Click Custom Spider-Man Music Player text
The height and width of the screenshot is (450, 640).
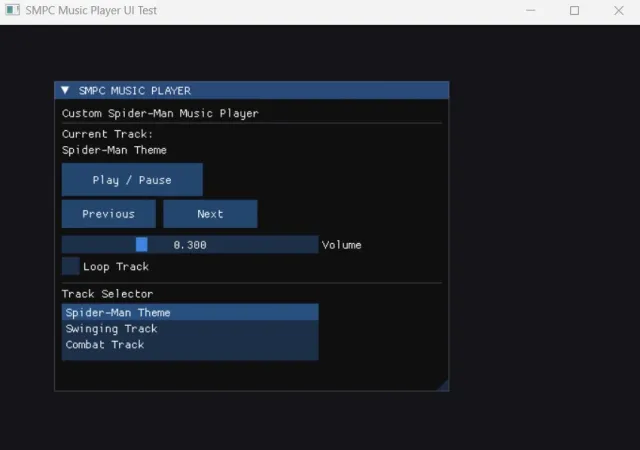(x=160, y=113)
